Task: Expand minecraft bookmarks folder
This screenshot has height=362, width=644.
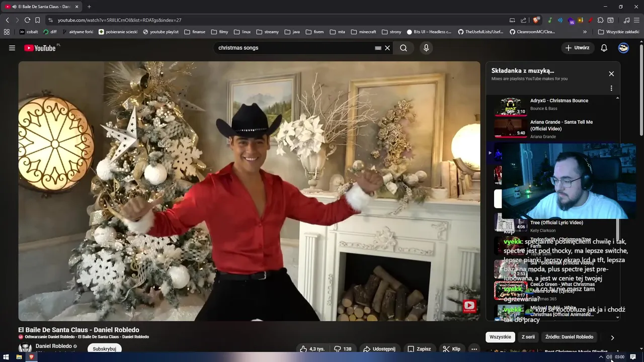Action: [x=363, y=32]
